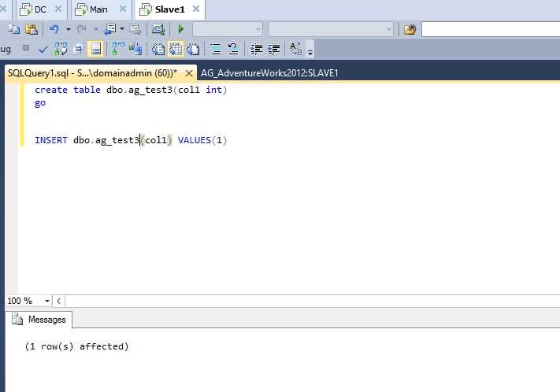The width and height of the screenshot is (560, 392).
Task: Select Results to Text mode
Action: (x=158, y=49)
